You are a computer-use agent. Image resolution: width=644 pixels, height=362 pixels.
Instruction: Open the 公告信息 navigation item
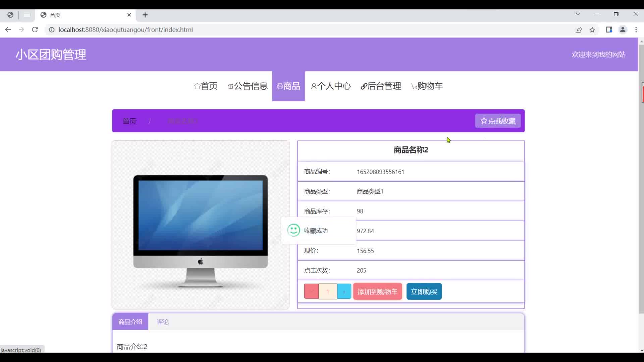click(x=248, y=86)
